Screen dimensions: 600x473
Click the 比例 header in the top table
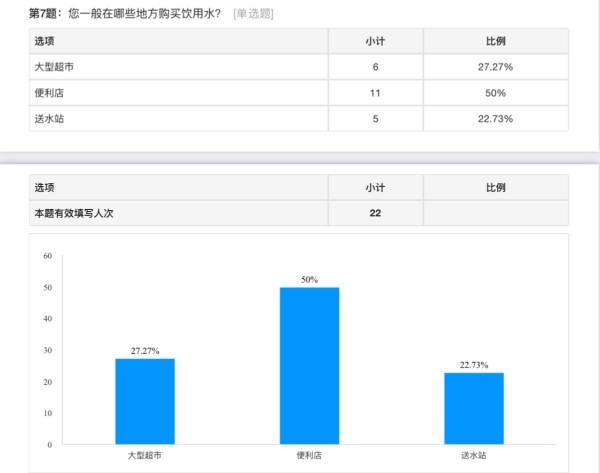(x=496, y=41)
